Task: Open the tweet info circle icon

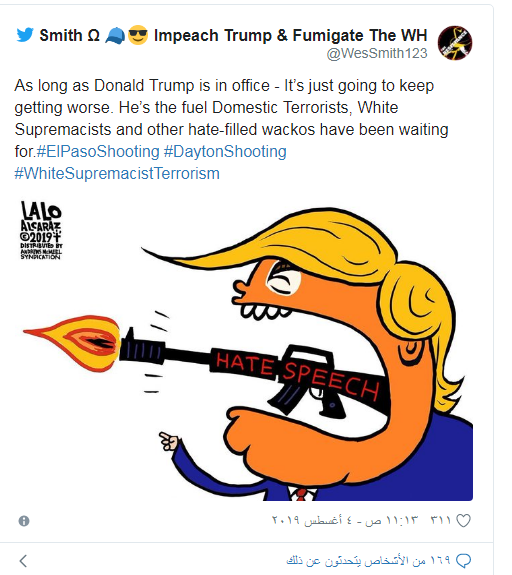Action: [24, 521]
